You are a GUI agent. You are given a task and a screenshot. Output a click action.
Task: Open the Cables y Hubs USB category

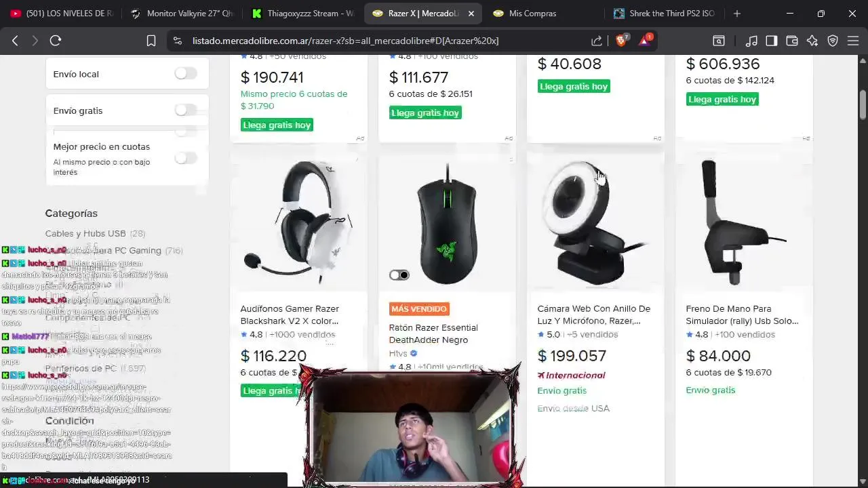(x=85, y=233)
